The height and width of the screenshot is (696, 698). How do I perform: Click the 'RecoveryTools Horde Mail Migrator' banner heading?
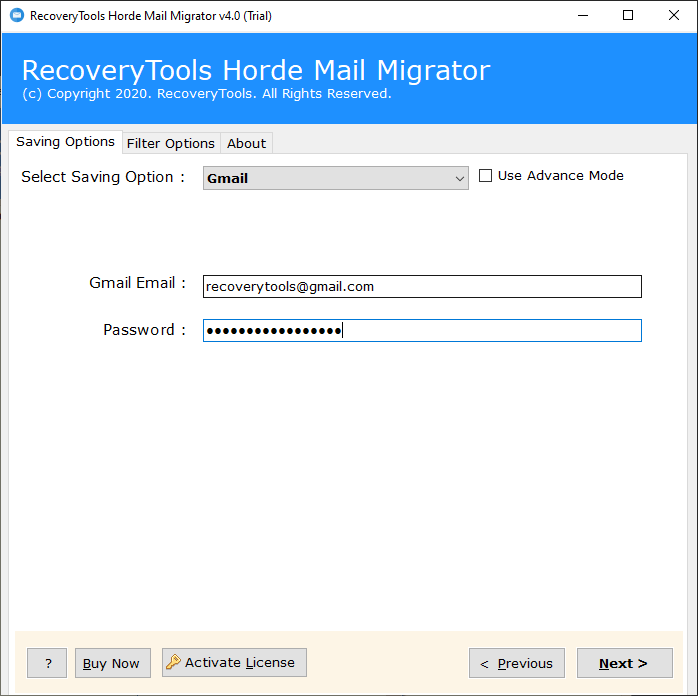(256, 70)
